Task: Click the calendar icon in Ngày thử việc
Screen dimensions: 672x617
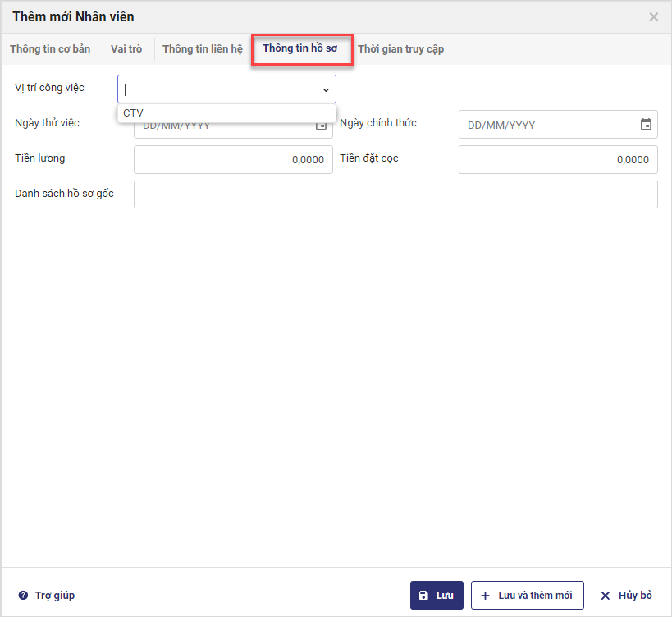Action: [321, 127]
